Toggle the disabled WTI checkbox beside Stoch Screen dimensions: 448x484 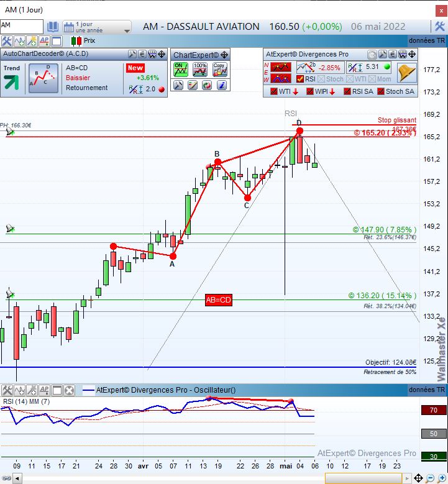click(x=349, y=80)
